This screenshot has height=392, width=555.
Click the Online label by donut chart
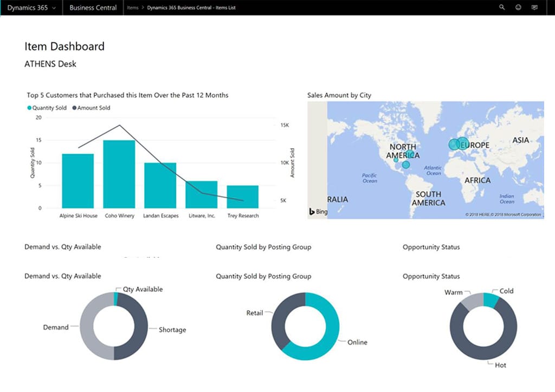[357, 342]
